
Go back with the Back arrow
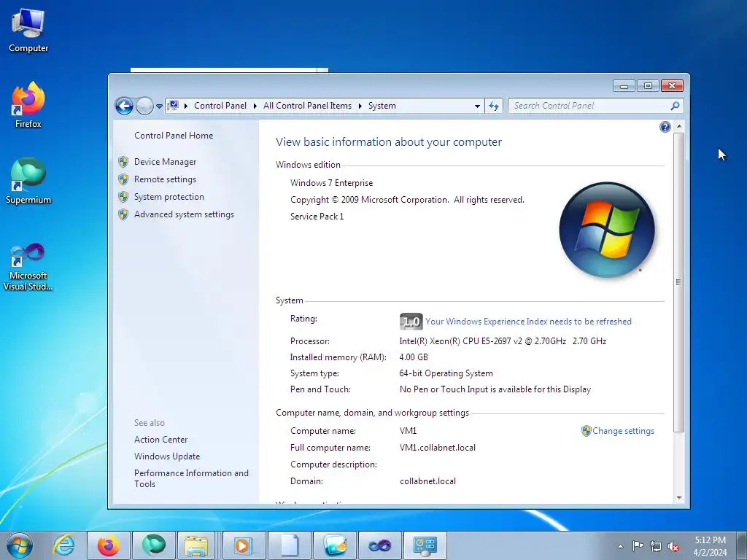(124, 106)
